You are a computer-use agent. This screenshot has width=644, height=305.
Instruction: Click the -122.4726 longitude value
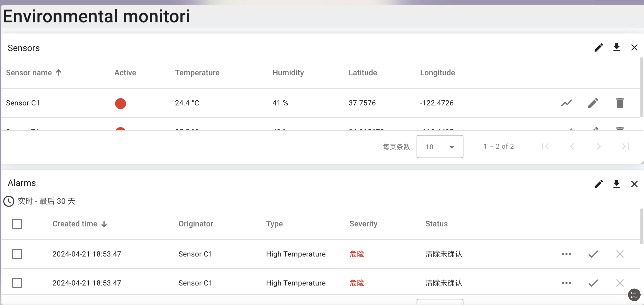pyautogui.click(x=437, y=103)
